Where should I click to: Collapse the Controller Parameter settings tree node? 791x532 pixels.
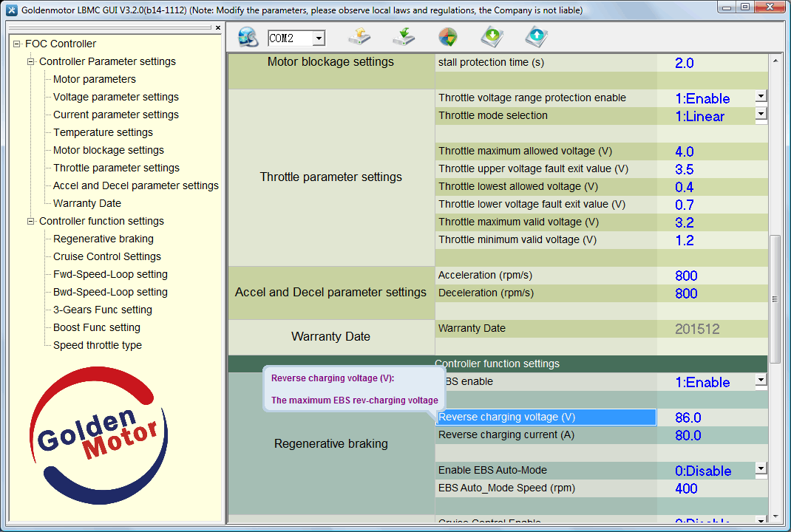pos(31,61)
